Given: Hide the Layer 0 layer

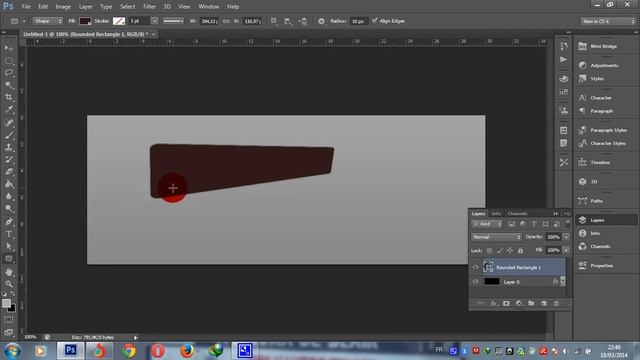Looking at the screenshot, I should (476, 282).
